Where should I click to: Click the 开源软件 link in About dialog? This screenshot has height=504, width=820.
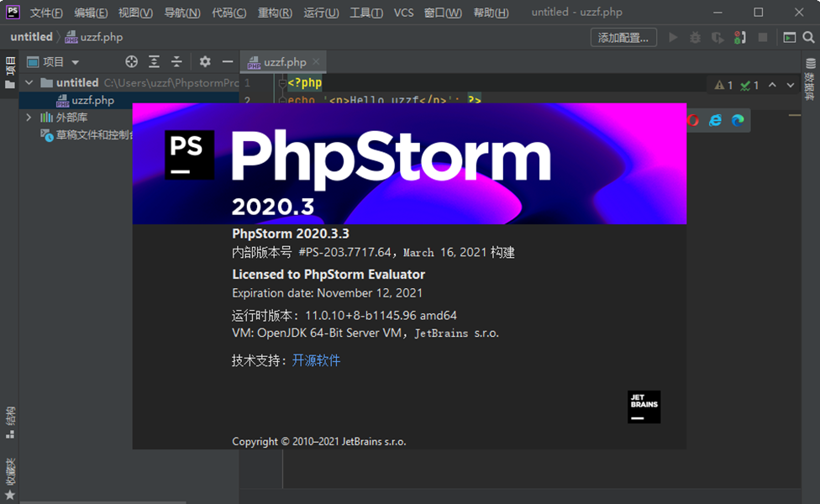(316, 360)
